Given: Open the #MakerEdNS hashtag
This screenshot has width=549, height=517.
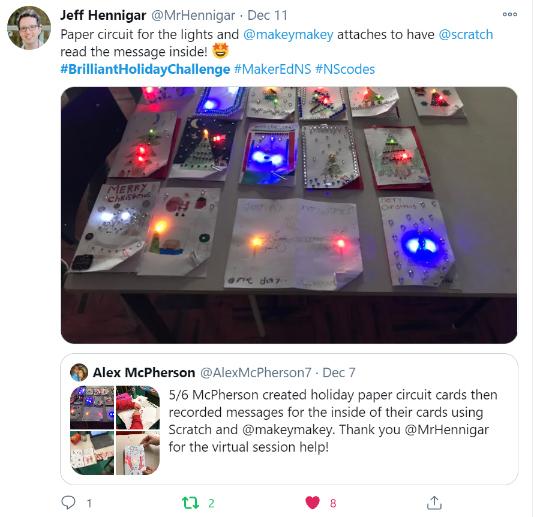Looking at the screenshot, I should coord(272,69).
